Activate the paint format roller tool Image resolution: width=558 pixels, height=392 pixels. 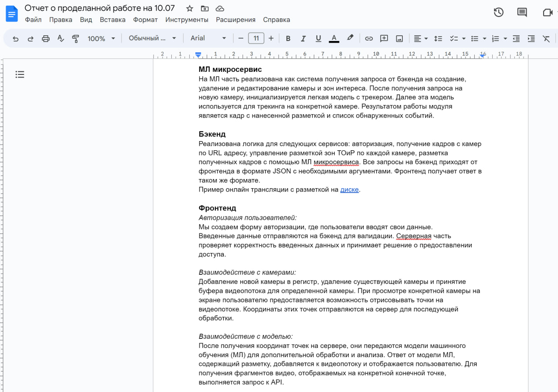(75, 39)
